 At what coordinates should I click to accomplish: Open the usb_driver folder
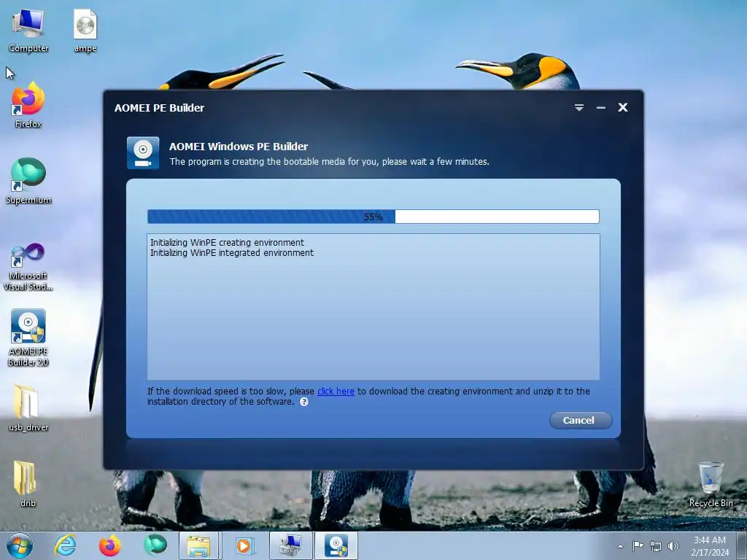pyautogui.click(x=28, y=408)
